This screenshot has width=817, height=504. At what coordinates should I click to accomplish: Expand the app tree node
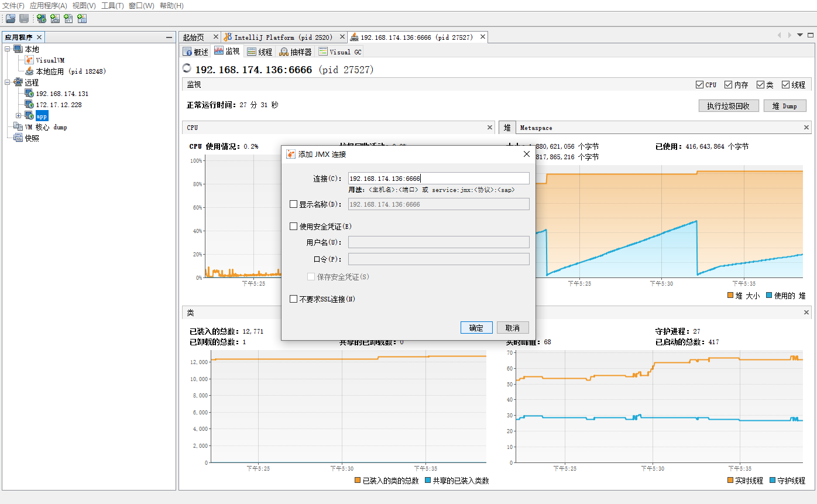[19, 116]
